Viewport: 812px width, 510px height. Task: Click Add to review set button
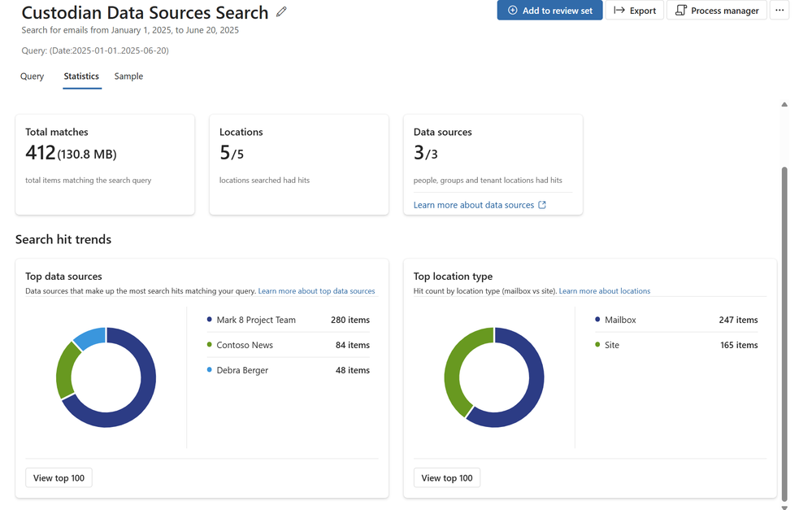pos(549,11)
